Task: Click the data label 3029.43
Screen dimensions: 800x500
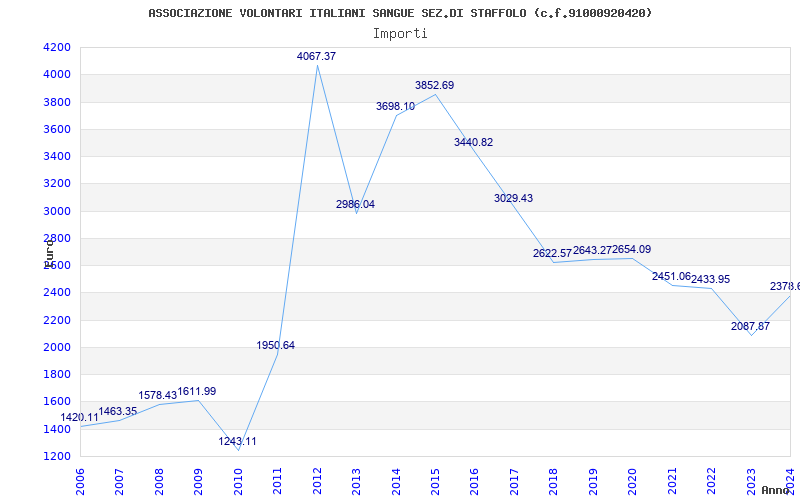Action: click(x=513, y=198)
